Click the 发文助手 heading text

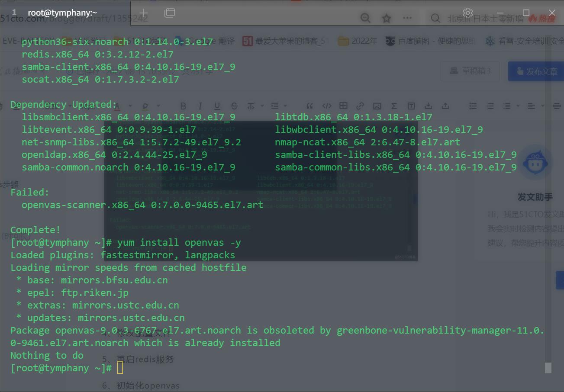tap(535, 197)
